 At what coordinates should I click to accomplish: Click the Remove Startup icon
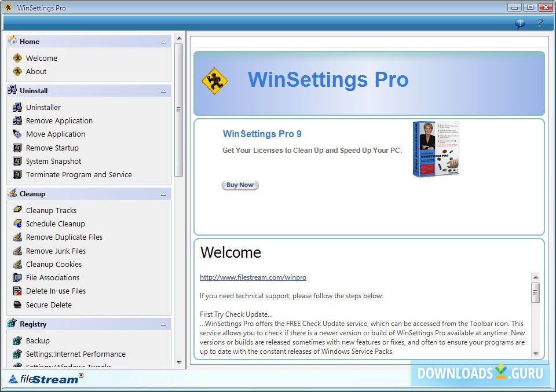pyautogui.click(x=17, y=148)
